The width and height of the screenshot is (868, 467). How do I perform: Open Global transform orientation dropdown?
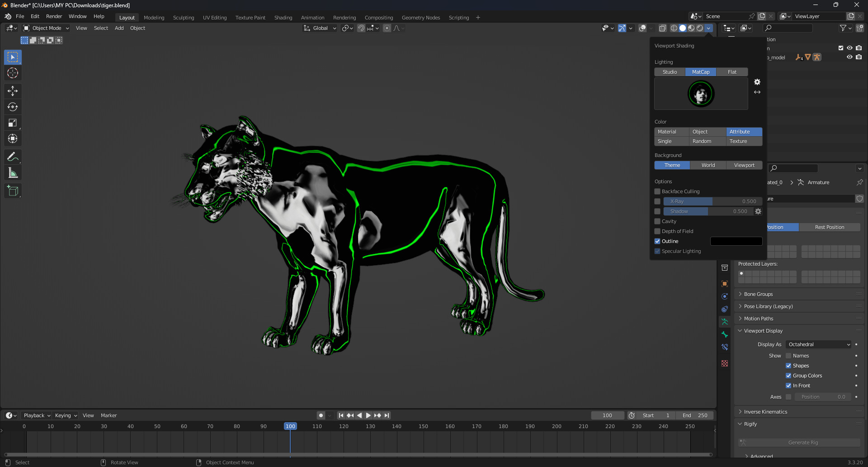tap(320, 28)
